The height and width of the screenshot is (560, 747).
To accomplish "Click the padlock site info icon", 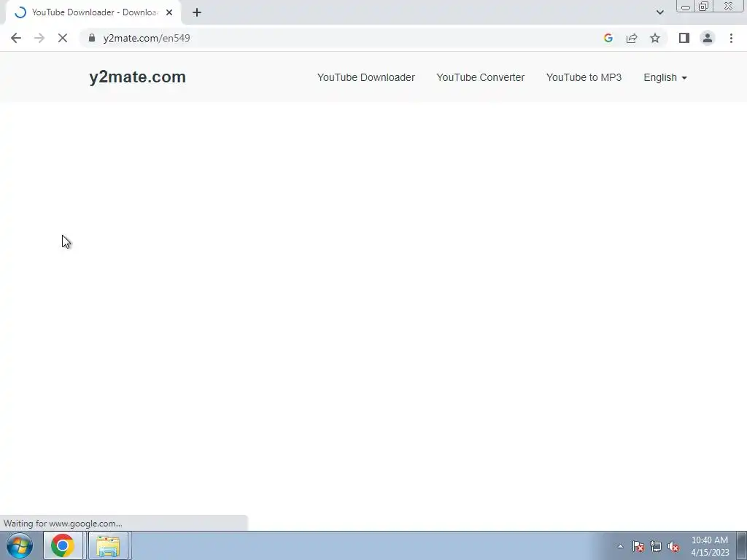I will click(x=91, y=38).
